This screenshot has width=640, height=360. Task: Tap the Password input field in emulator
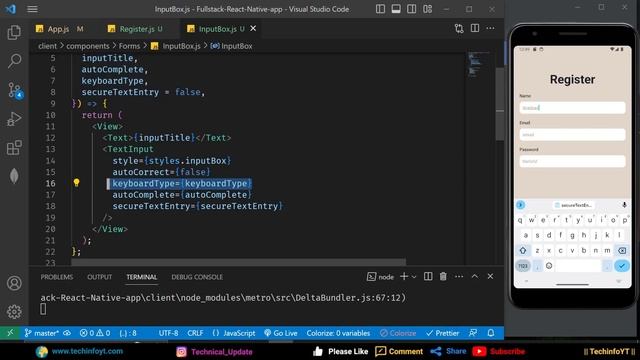point(572,161)
